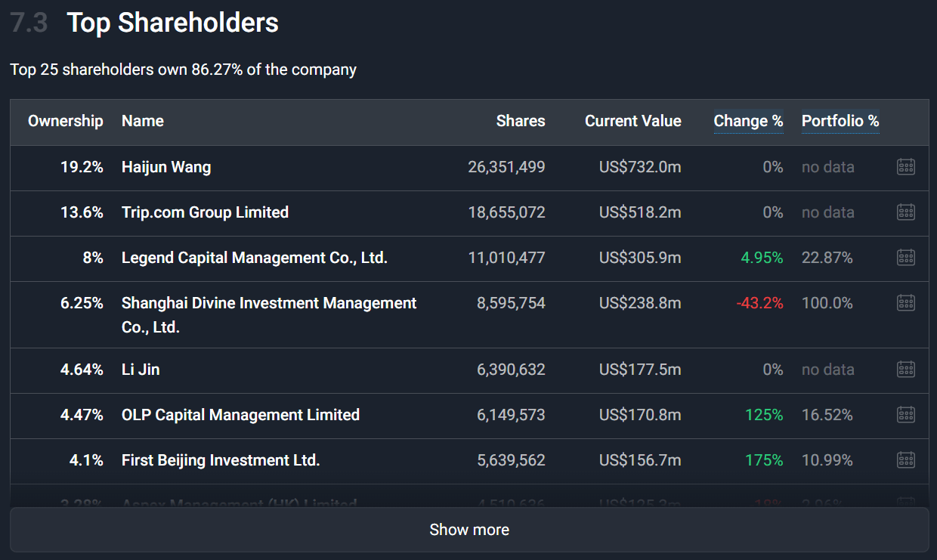Image resolution: width=937 pixels, height=560 pixels.
Task: Click the 13.6% ownership value
Action: (x=82, y=212)
